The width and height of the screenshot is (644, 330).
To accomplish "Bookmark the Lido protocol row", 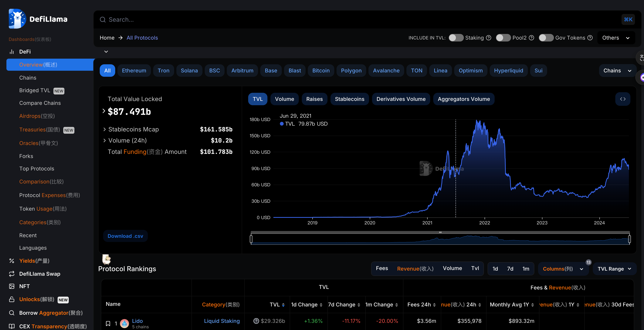I will tap(108, 324).
